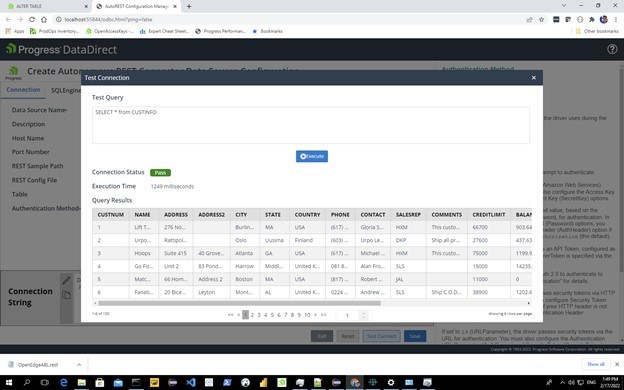Go to page 2 of results
Screen dimensions: 624x390
click(x=252, y=315)
